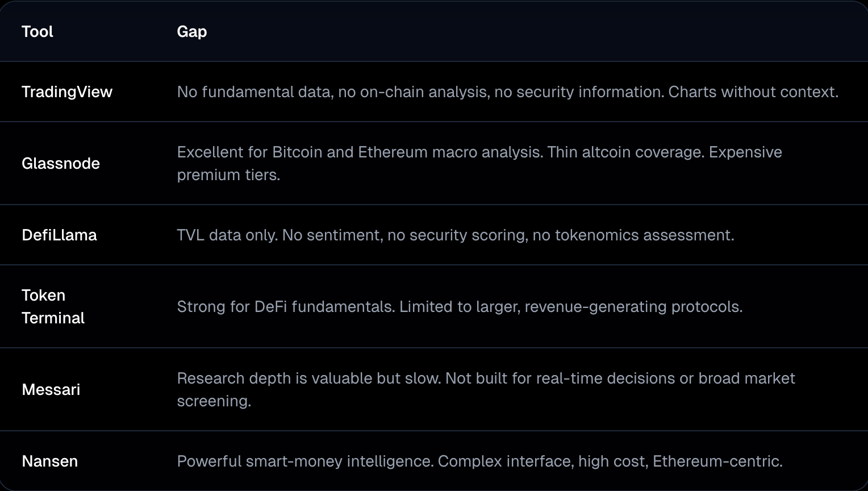
Task: Click 'Charts without context.' sentence
Action: tap(753, 91)
